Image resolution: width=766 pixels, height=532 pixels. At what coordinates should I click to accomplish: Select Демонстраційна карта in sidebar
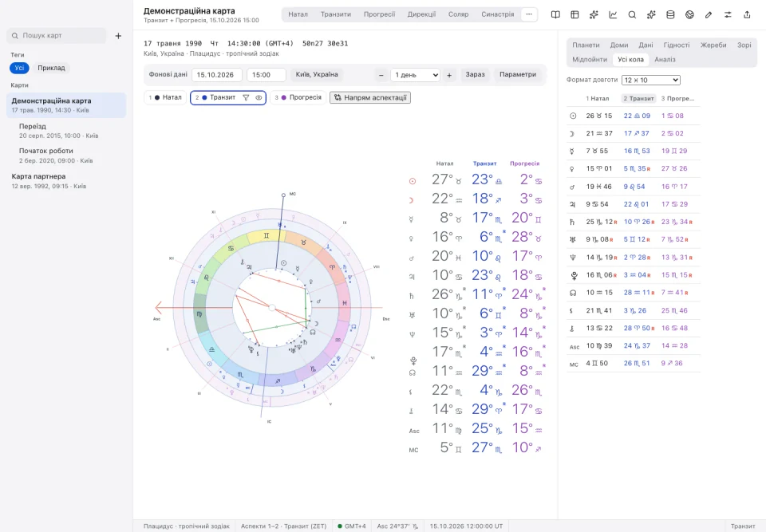coord(66,105)
